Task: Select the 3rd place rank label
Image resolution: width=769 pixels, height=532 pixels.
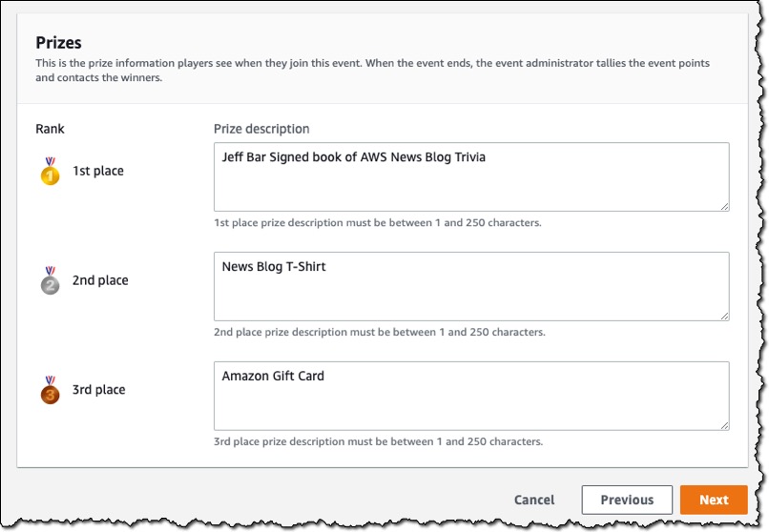Action: coord(98,390)
